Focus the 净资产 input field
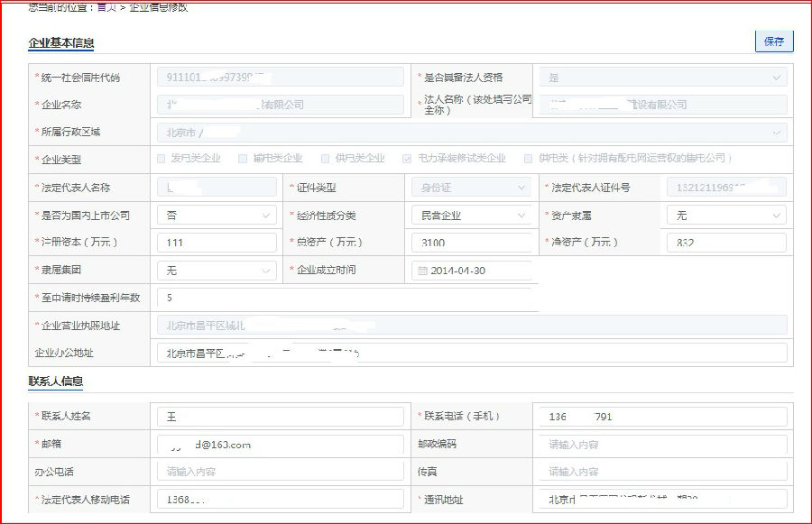The width and height of the screenshot is (812, 524). point(726,243)
